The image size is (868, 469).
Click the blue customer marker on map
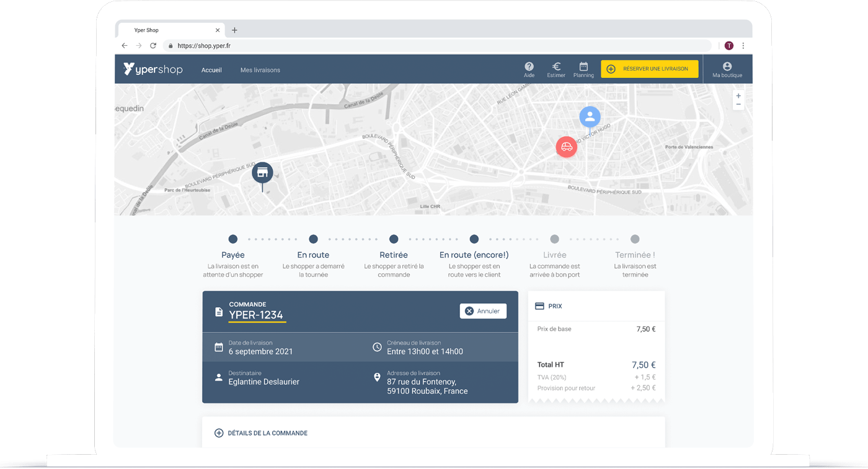pos(590,116)
